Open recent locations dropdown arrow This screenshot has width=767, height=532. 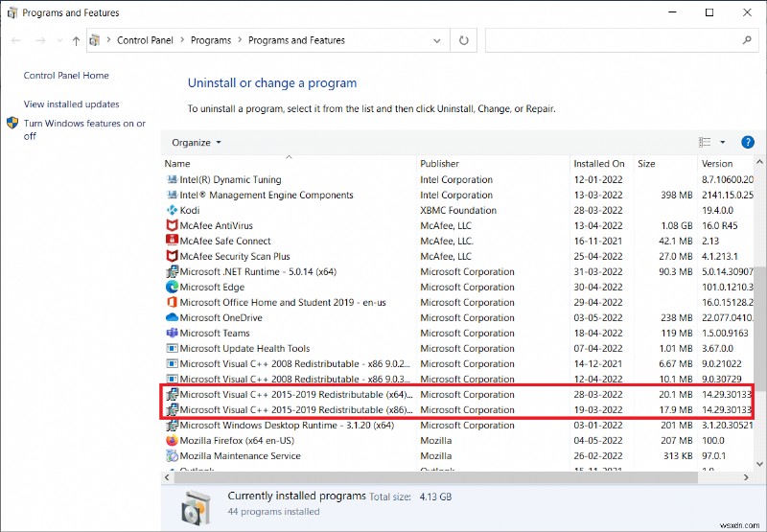(x=59, y=40)
